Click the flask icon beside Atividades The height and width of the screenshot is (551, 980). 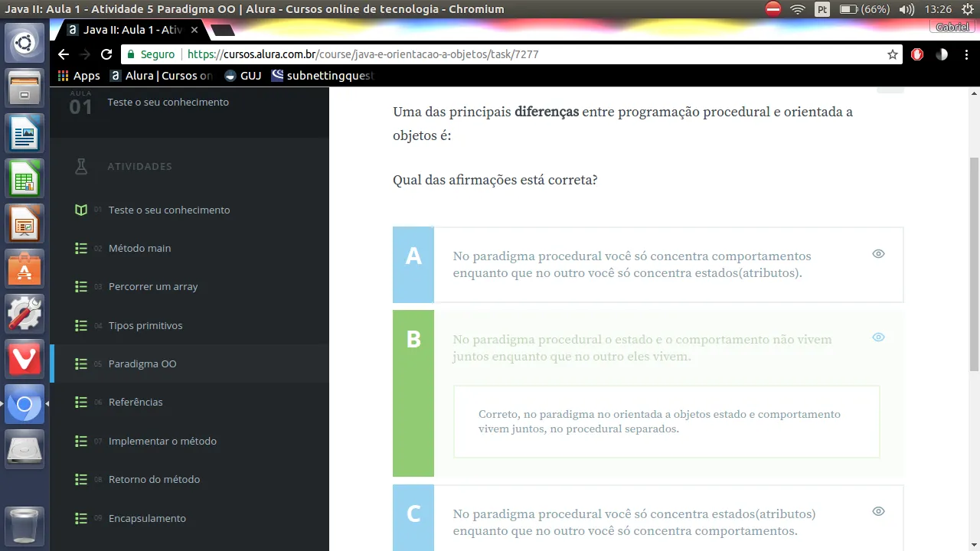click(x=81, y=167)
